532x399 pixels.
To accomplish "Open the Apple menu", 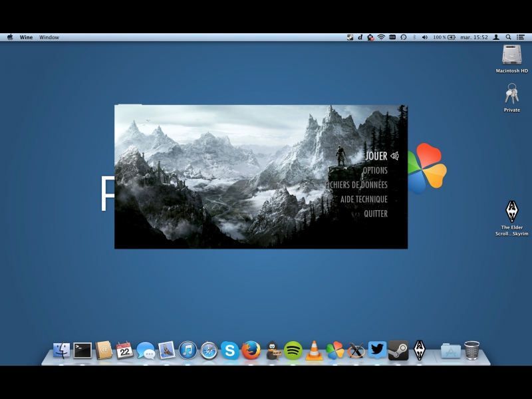I will pos(10,37).
